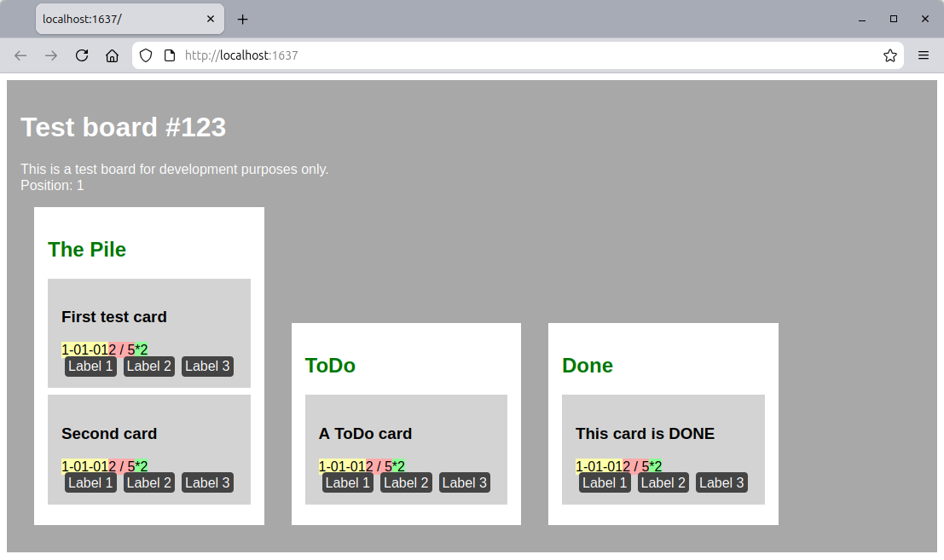Viewport: 944px width, 560px height.
Task: Click the shield tracking protection icon
Action: (146, 55)
